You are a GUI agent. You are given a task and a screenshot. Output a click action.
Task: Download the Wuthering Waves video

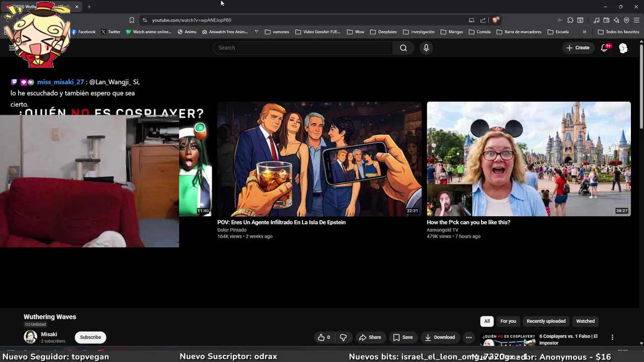(440, 337)
